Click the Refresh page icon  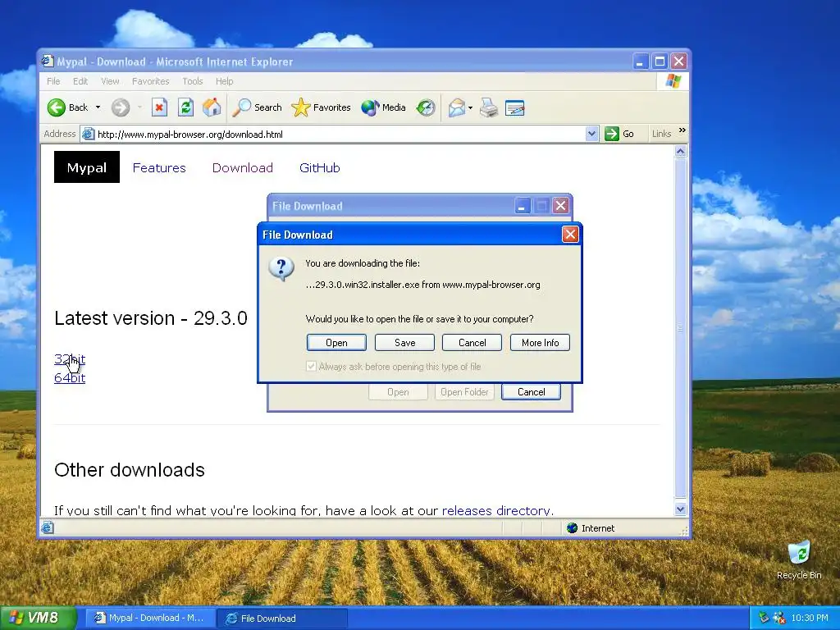[185, 107]
